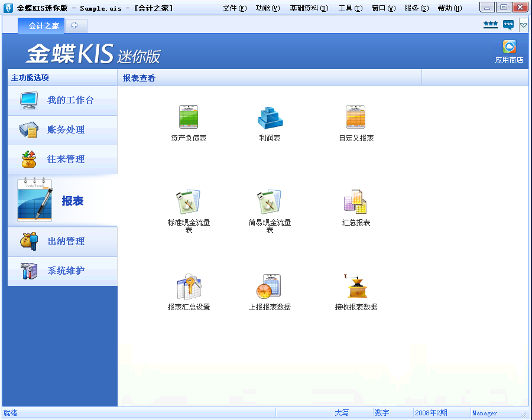Switch to the 会计之家 tab
The width and height of the screenshot is (532, 420).
pos(44,26)
